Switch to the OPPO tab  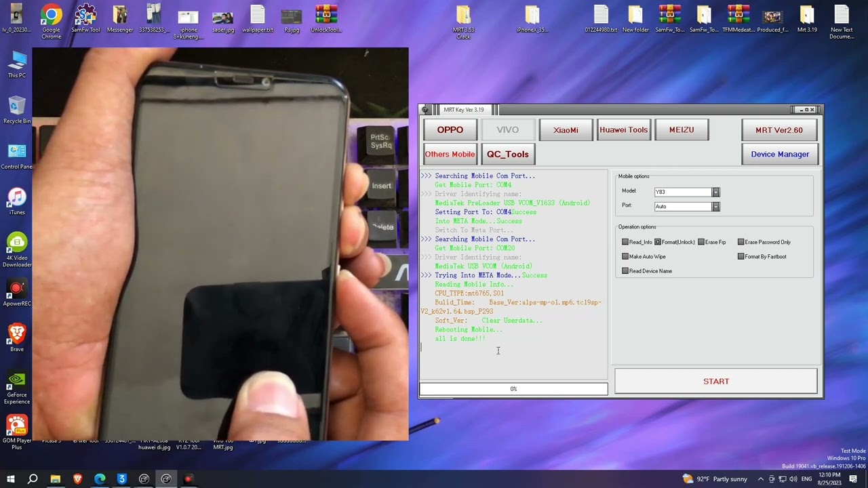click(x=450, y=129)
